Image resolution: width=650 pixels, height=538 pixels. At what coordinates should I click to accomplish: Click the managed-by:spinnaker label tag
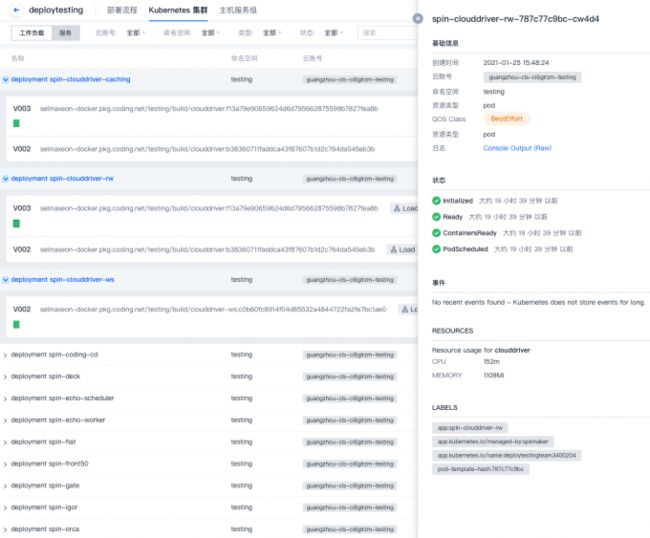point(493,441)
